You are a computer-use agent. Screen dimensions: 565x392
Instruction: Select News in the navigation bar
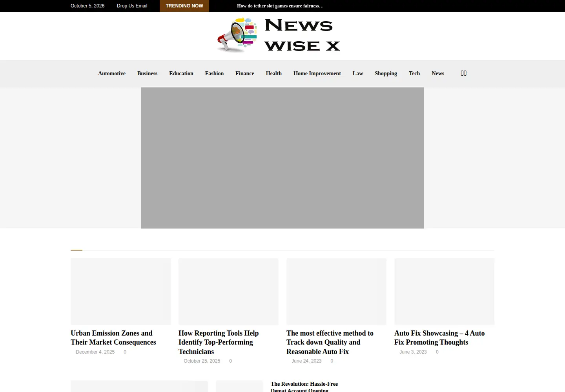[438, 73]
